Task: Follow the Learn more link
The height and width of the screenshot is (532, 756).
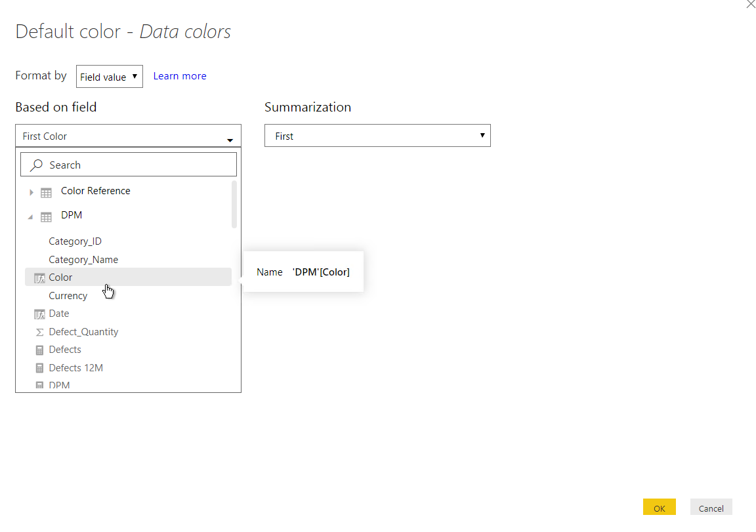Action: (x=180, y=76)
